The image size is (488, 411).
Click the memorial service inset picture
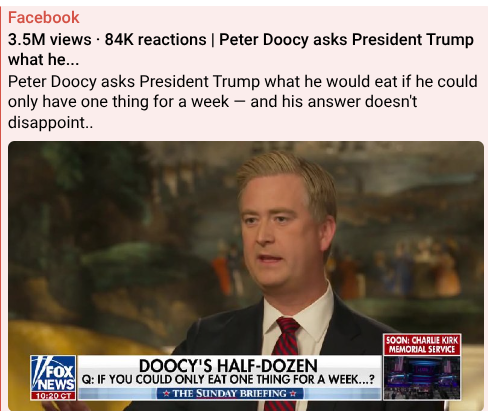[422, 377]
